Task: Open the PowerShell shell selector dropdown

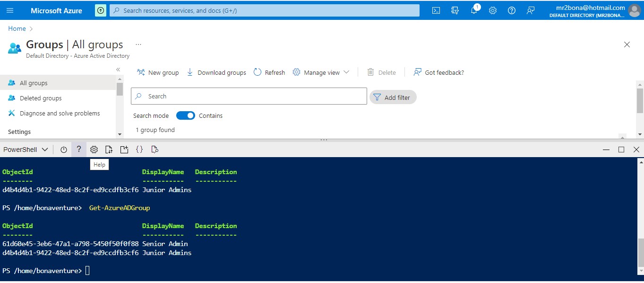Action: click(x=26, y=149)
